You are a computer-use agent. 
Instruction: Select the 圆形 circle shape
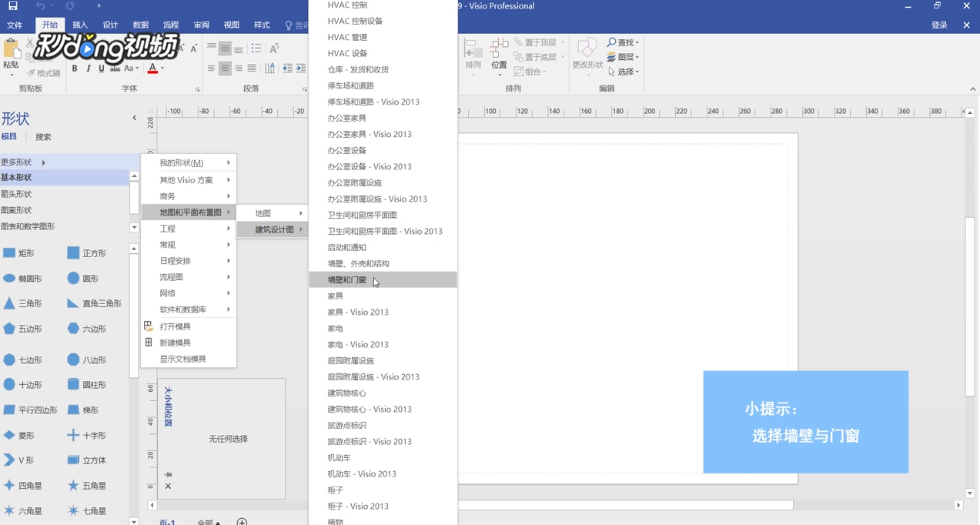tap(83, 279)
